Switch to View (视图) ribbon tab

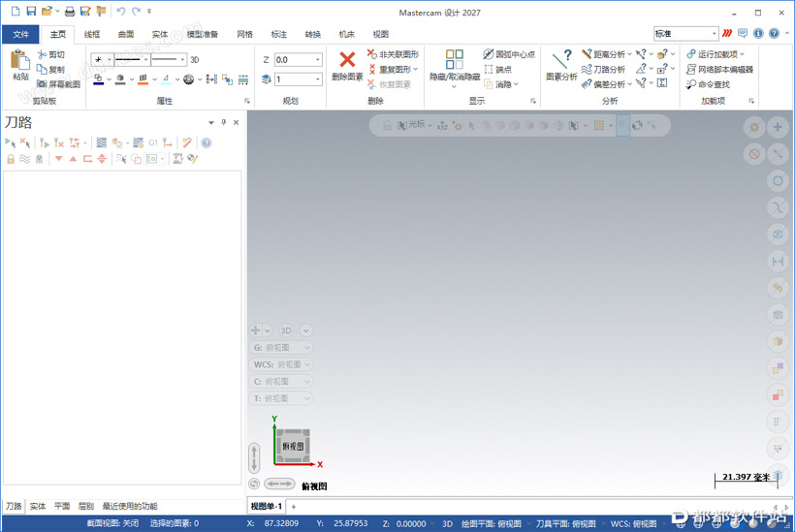tap(381, 34)
